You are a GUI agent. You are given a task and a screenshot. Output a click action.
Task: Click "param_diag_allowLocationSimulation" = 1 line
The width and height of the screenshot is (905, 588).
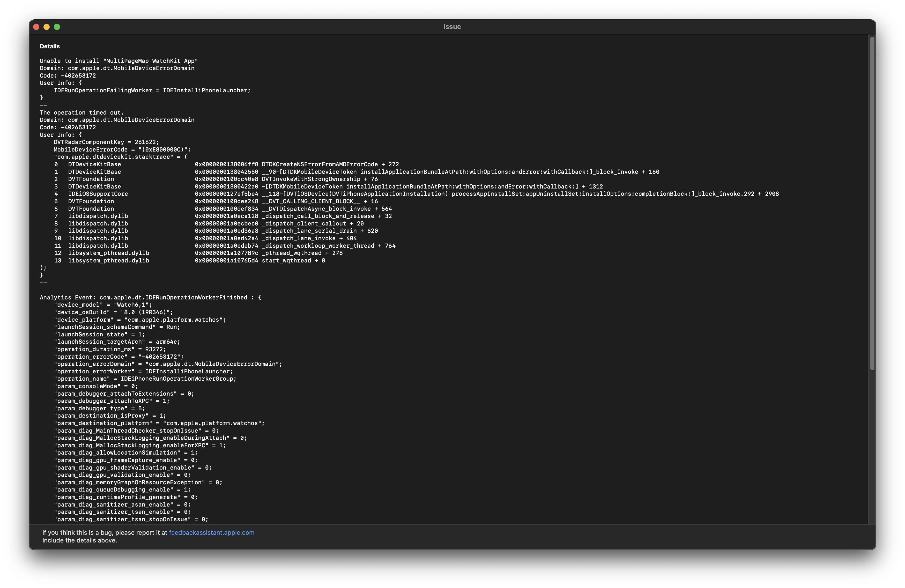click(126, 453)
